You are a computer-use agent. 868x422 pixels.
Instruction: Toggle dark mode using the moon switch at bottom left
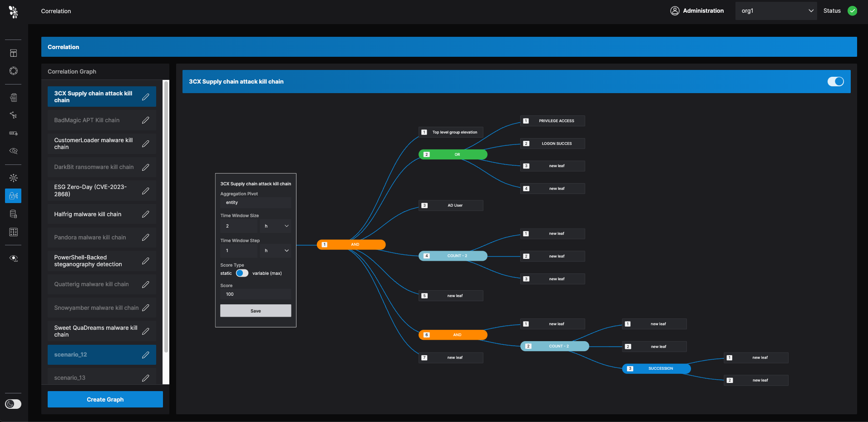(x=13, y=404)
